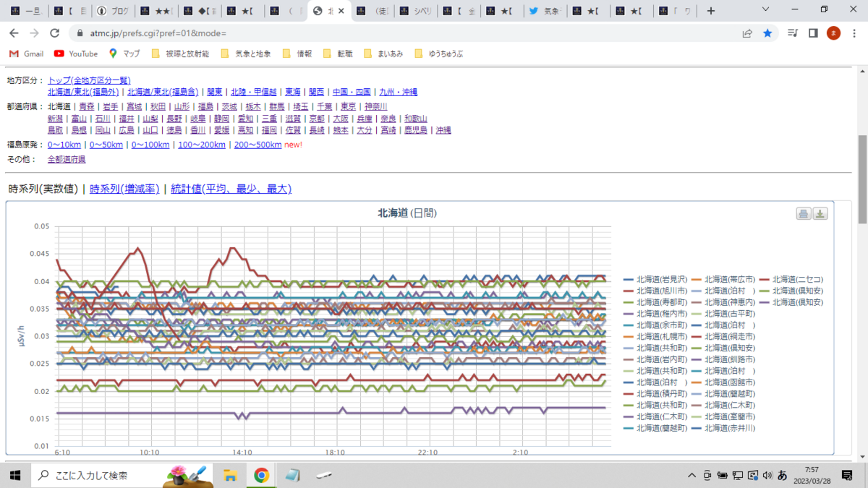Reload the page with refresh icon
This screenshot has height=488, width=868.
tap(54, 33)
